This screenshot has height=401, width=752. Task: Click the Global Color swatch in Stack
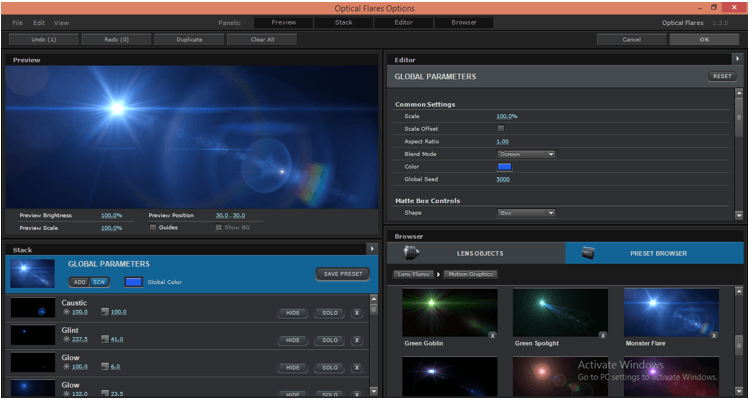[x=133, y=282]
